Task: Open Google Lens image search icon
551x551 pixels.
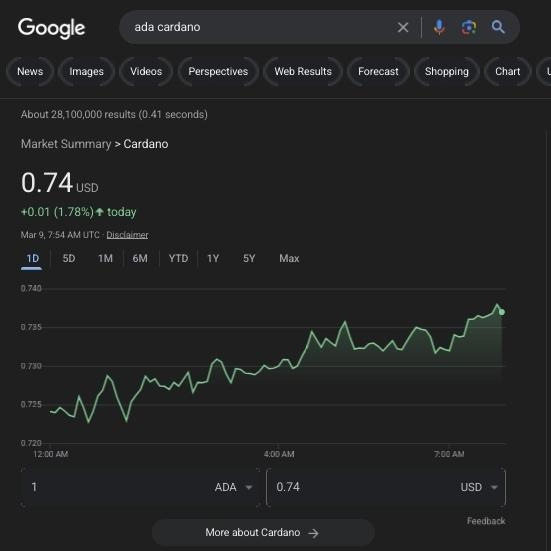Action: pos(469,27)
